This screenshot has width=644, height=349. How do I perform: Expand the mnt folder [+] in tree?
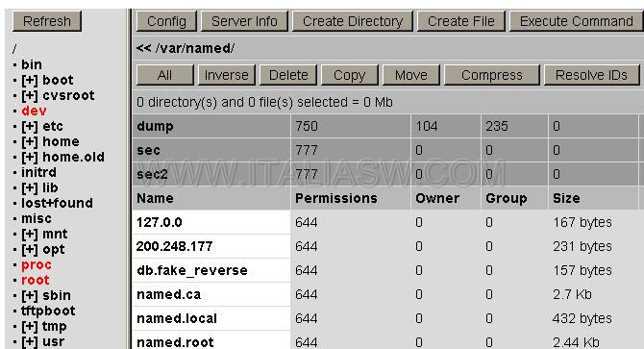(30, 234)
